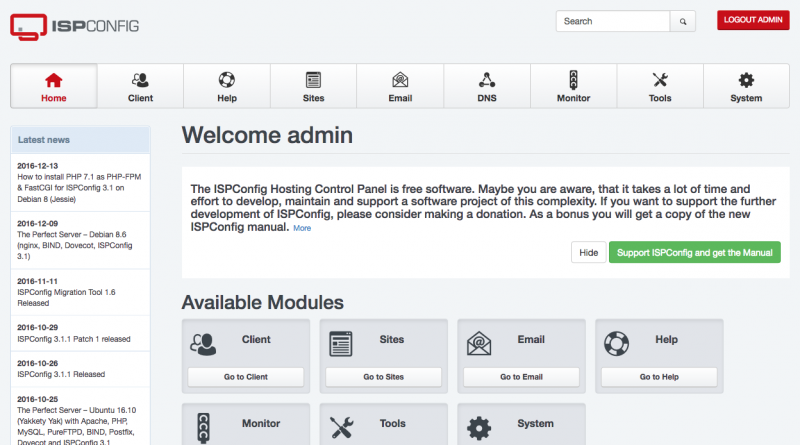Image resolution: width=800 pixels, height=445 pixels.
Task: Switch to the DNS tab label
Action: click(x=487, y=98)
